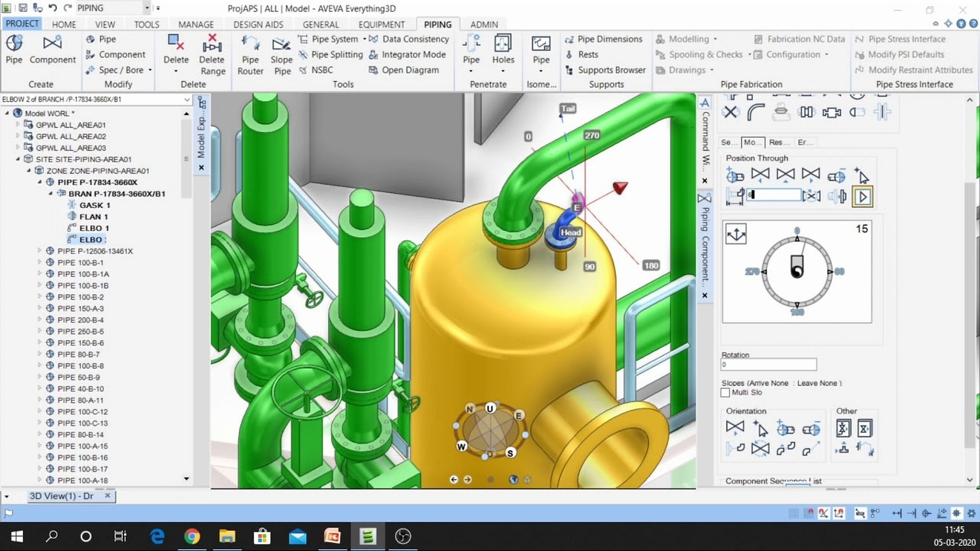Click the settings gear in the status bar
This screenshot has width=980, height=551.
(972, 513)
